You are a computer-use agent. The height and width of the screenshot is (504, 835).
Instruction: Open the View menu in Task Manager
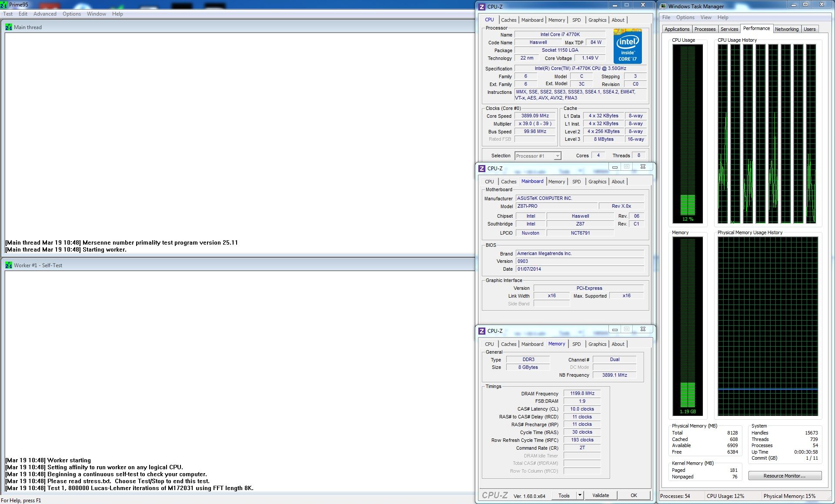[x=705, y=17]
